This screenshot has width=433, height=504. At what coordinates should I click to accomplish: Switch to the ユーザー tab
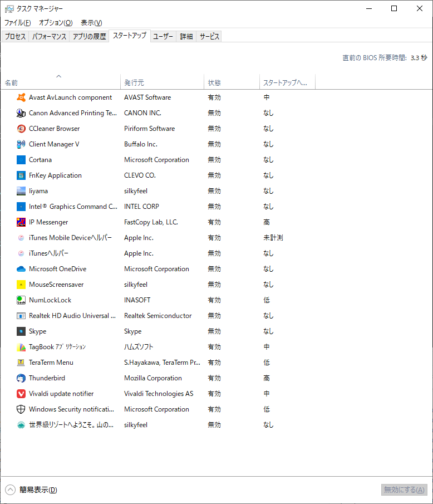[x=163, y=36]
